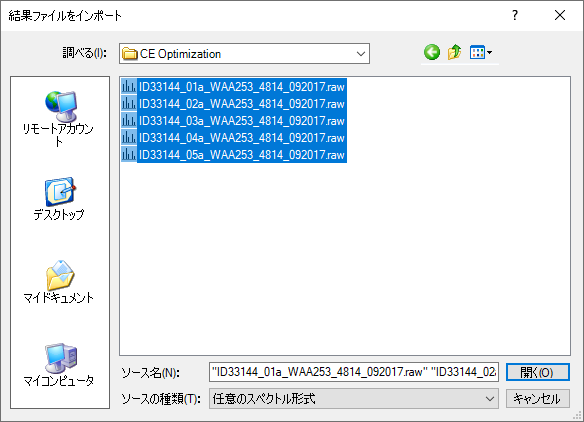Click the help question mark button
Image resolution: width=584 pixels, height=422 pixels.
click(x=515, y=15)
